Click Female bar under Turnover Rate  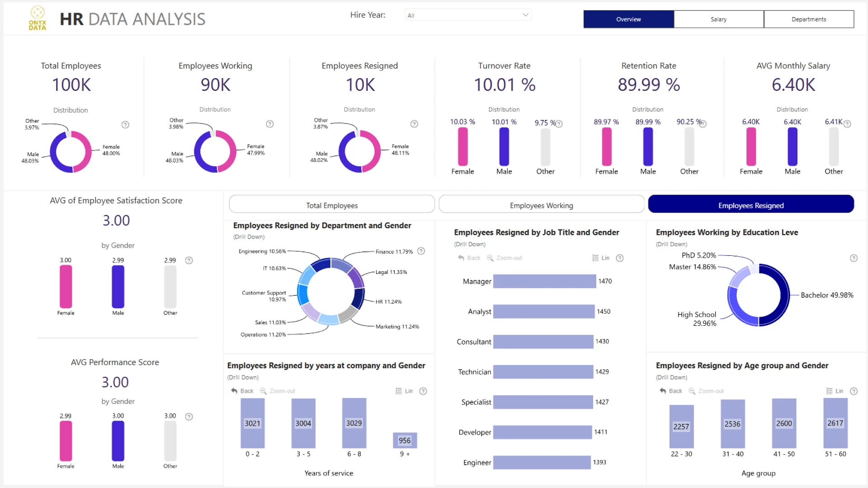coord(462,146)
